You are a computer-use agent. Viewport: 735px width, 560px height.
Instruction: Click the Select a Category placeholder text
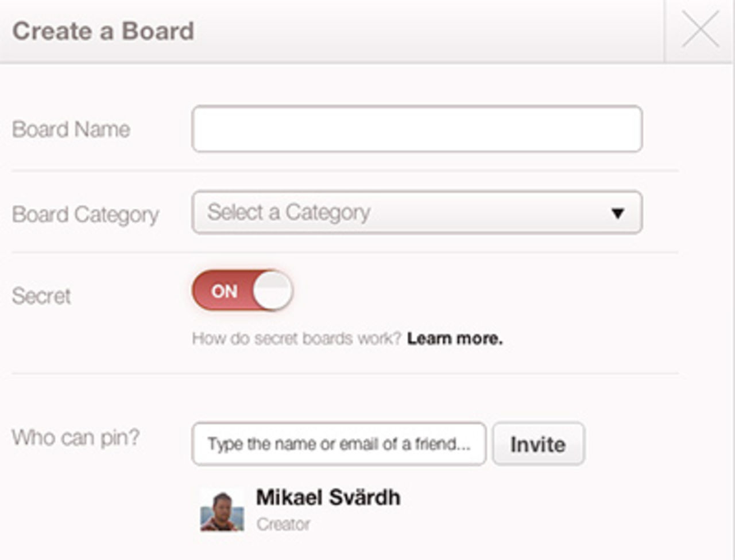pos(289,213)
